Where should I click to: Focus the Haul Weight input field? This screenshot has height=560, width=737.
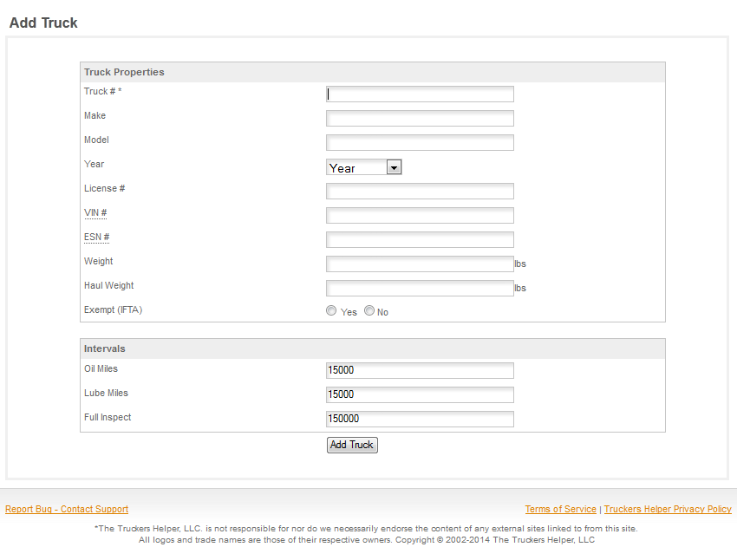click(x=420, y=289)
